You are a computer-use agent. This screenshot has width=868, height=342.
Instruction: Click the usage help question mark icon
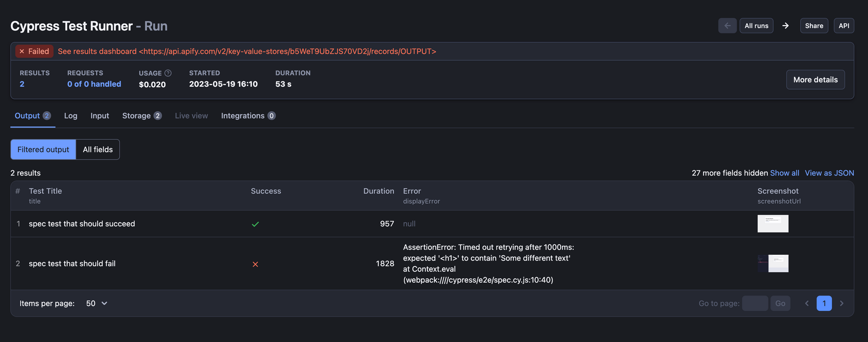point(168,73)
